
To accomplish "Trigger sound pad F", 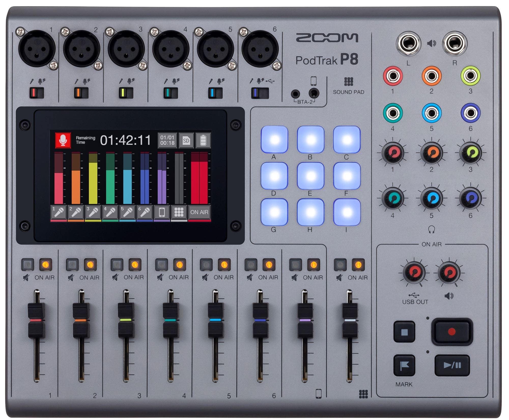I will [x=347, y=176].
